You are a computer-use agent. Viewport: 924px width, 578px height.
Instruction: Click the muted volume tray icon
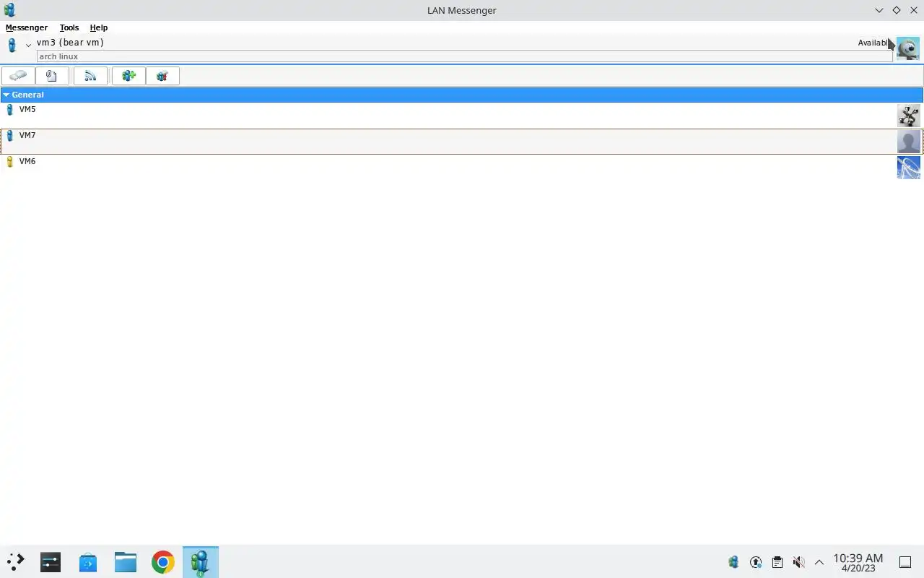tap(798, 562)
